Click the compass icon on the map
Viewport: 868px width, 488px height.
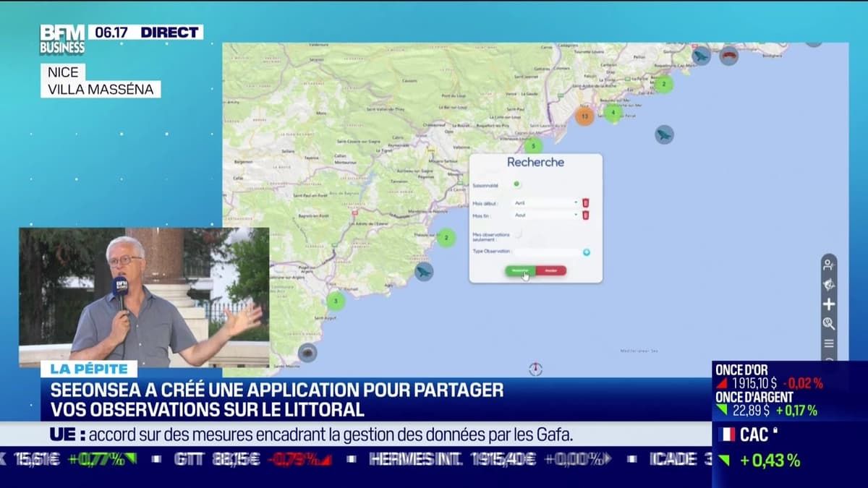pos(535,369)
